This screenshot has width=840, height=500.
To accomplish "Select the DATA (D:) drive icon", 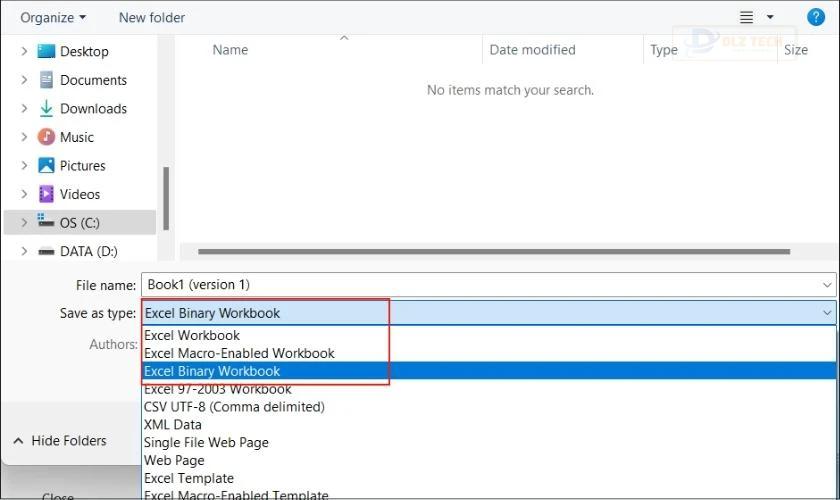I will click(x=46, y=251).
